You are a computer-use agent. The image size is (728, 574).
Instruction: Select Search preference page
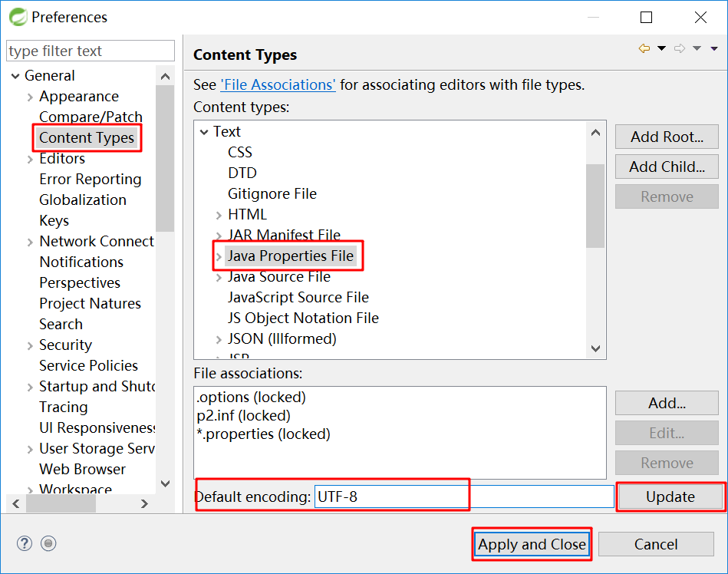coord(61,324)
